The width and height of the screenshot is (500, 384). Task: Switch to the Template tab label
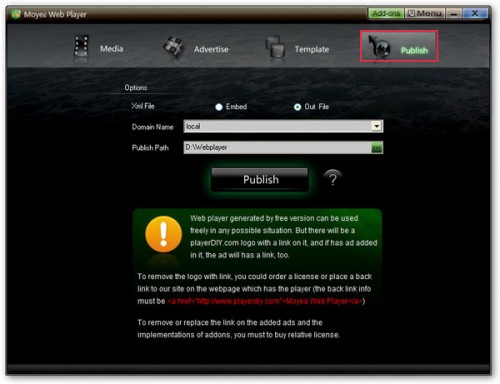click(x=312, y=49)
